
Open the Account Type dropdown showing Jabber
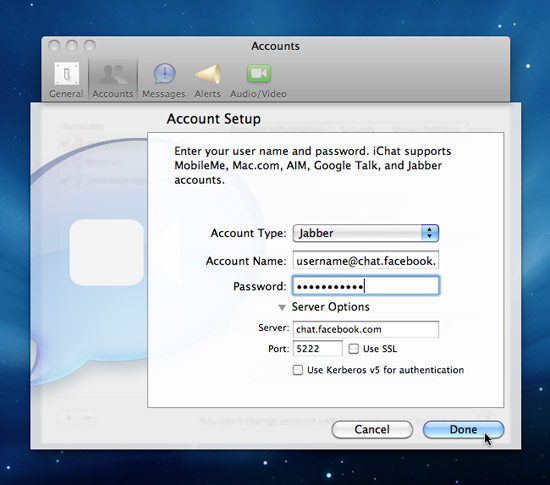(365, 233)
